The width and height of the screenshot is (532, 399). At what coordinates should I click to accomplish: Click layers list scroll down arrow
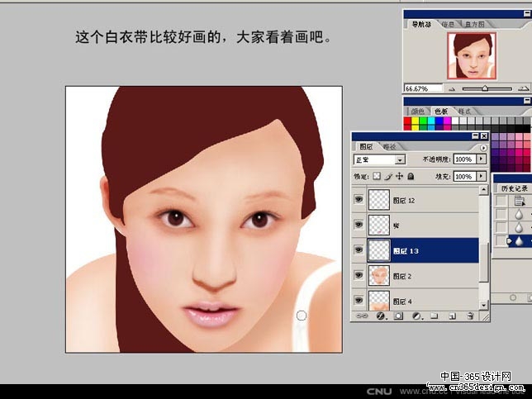pyautogui.click(x=483, y=305)
